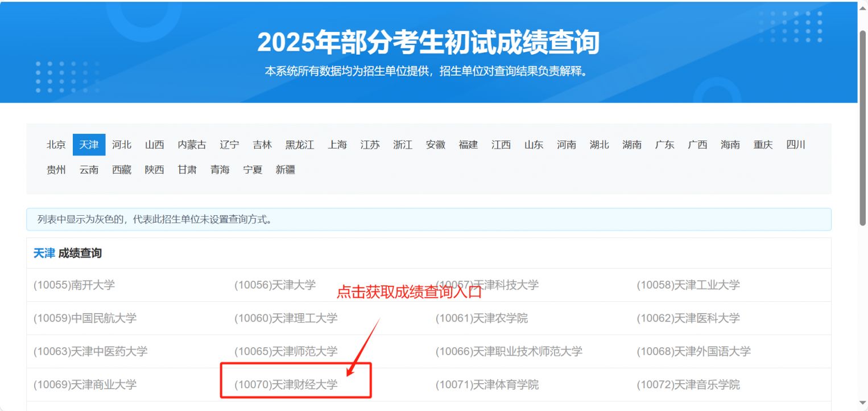The width and height of the screenshot is (868, 411).
Task: Open the 内蒙古 province tab
Action: coord(192,145)
